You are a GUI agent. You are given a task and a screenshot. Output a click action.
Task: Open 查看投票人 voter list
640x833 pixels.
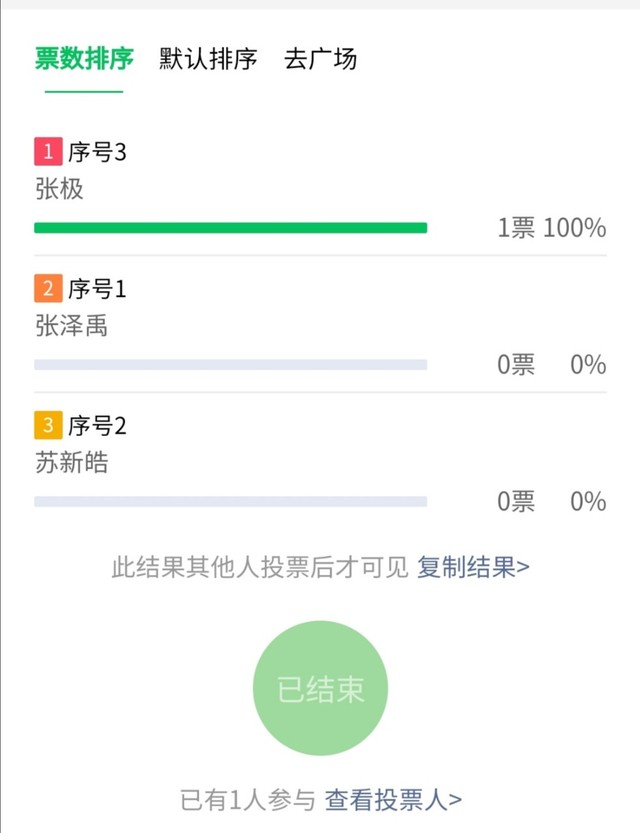393,800
